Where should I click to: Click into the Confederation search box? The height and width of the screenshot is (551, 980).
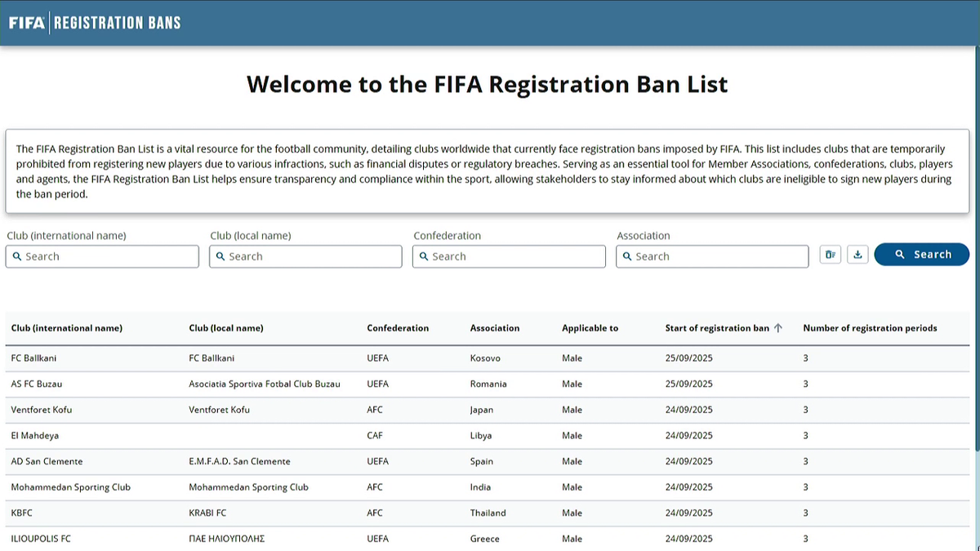[x=509, y=256]
